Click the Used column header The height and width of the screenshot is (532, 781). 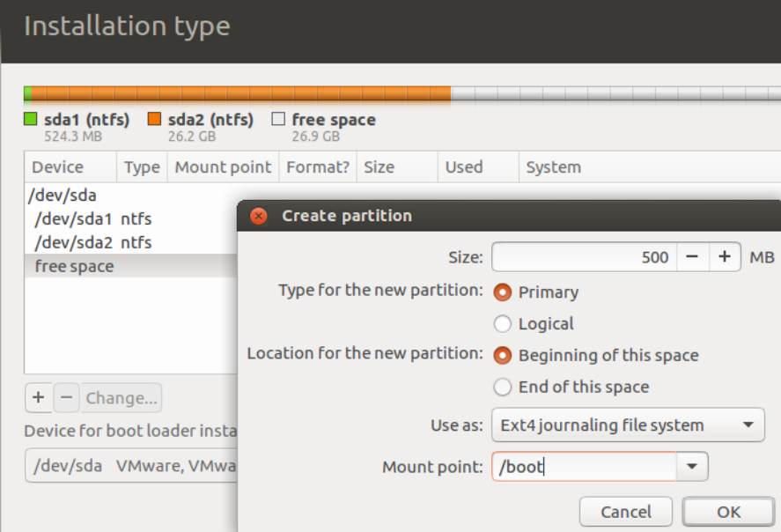pyautogui.click(x=478, y=166)
